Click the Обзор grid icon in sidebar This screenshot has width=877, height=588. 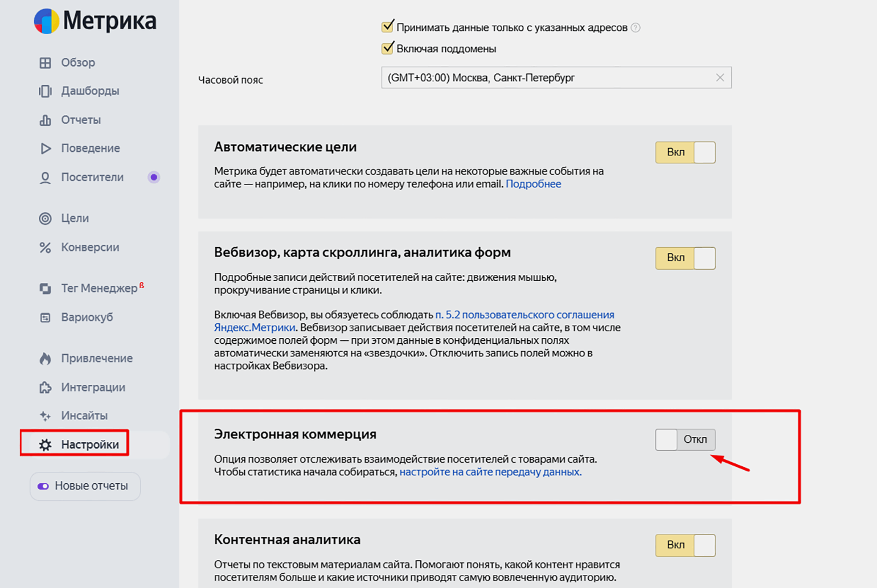[45, 63]
